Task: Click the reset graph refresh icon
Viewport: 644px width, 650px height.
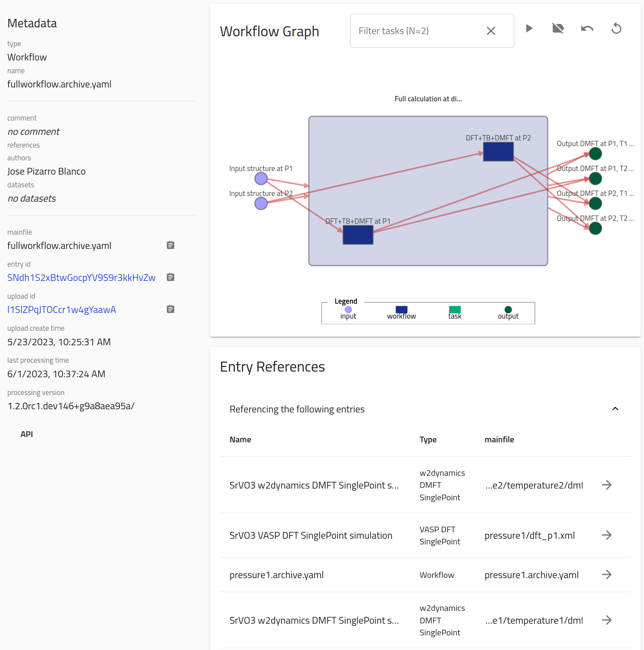Action: pos(616,28)
